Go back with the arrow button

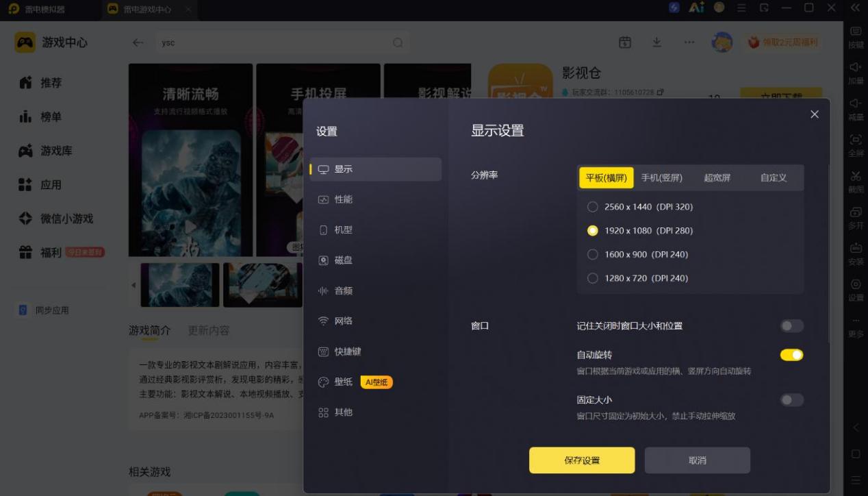tap(138, 42)
